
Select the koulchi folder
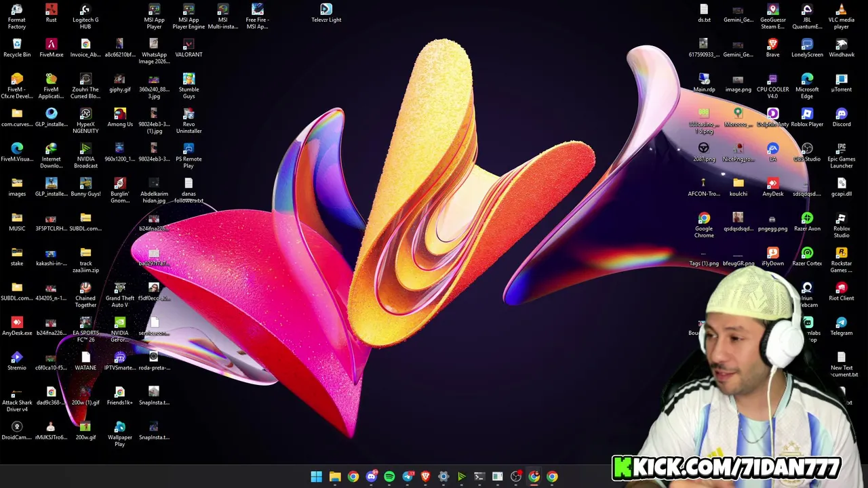738,187
